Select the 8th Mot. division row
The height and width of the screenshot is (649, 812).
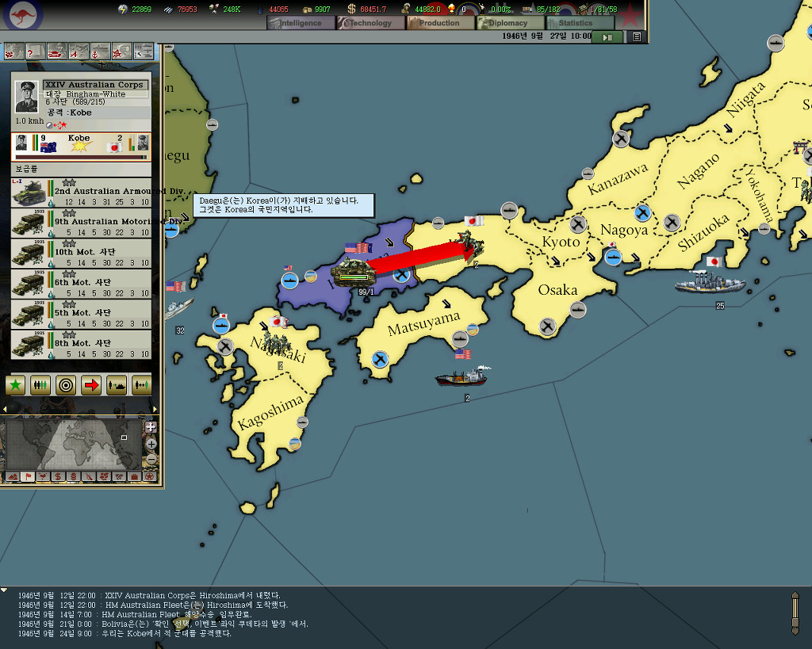tap(82, 345)
